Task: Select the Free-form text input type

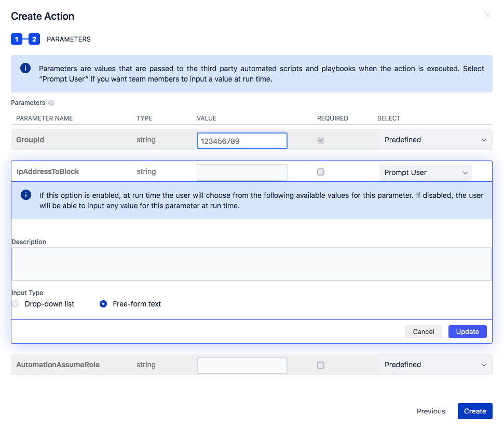Action: [x=103, y=303]
